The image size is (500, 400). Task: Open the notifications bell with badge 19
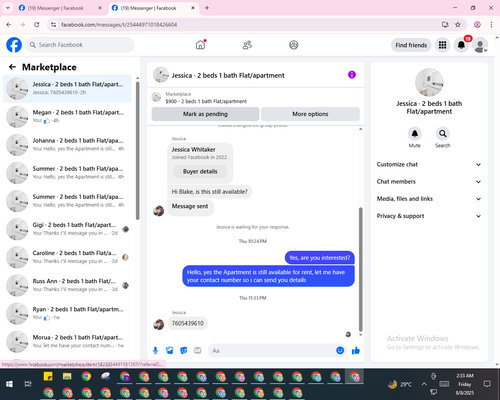point(461,45)
